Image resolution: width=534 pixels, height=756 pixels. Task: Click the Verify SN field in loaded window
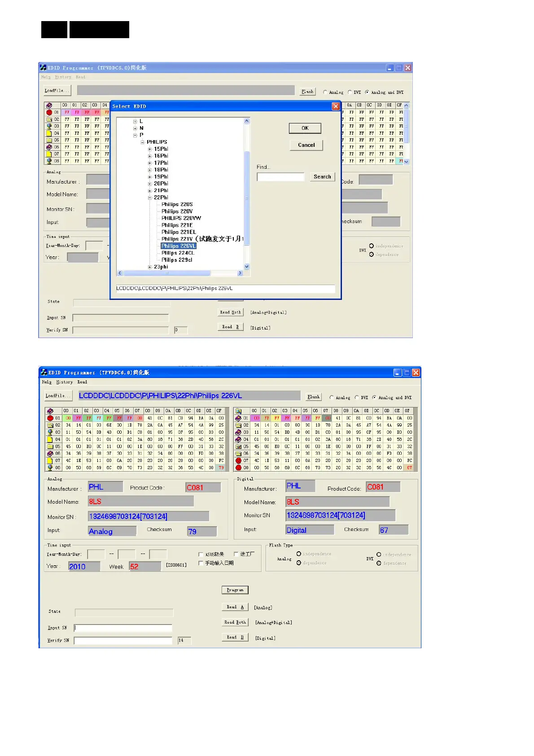tap(123, 641)
